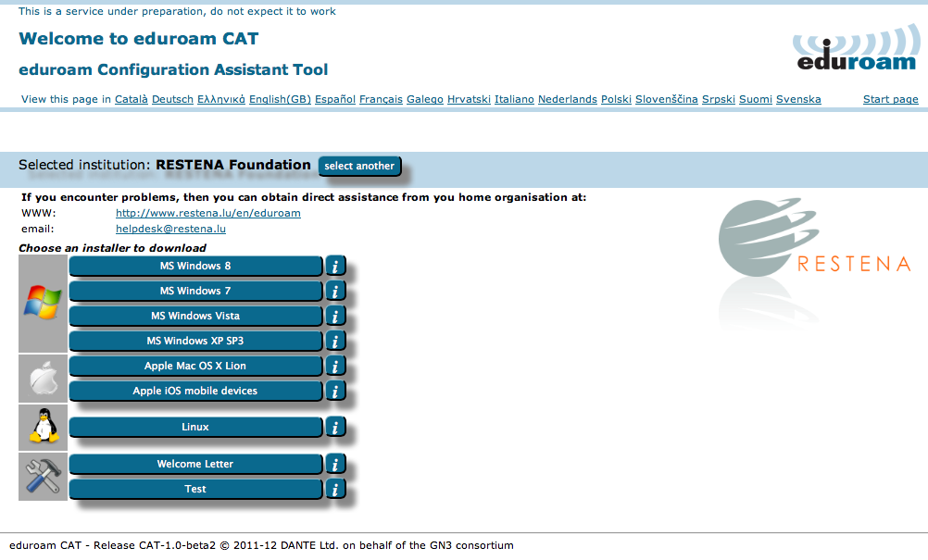Click info icon for Apple Mac OS X Lion
928x560 pixels.
[334, 367]
